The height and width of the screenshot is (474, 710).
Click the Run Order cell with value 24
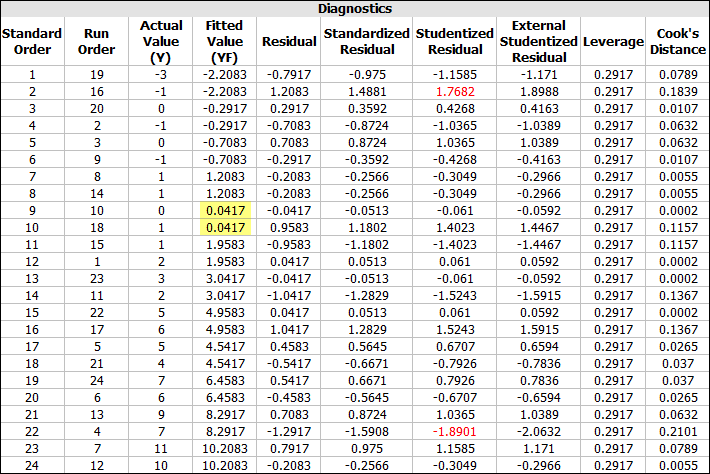click(97, 380)
